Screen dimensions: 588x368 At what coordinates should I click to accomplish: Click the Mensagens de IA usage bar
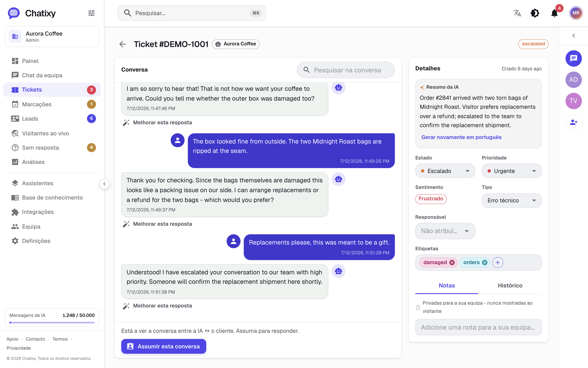coord(52,322)
